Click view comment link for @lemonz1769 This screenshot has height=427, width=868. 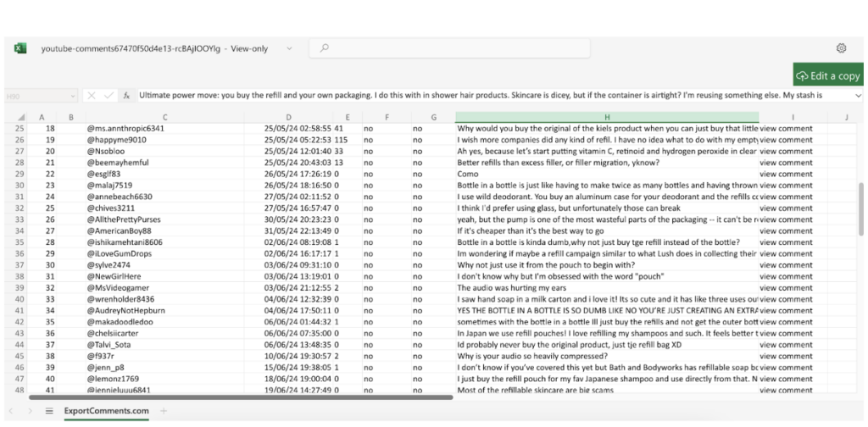[x=786, y=379]
